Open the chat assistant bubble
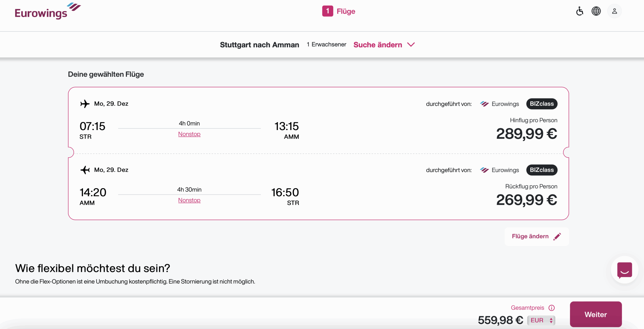Image resolution: width=644 pixels, height=329 pixels. tap(624, 270)
